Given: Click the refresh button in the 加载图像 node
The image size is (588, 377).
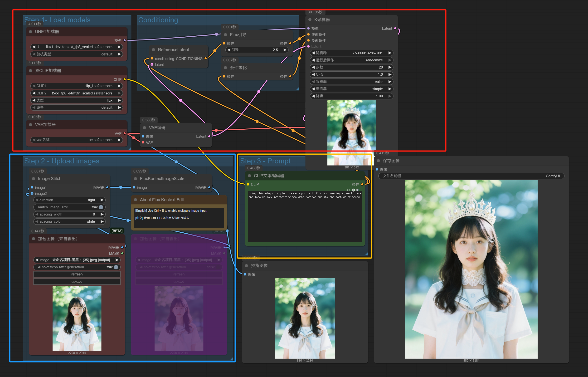Looking at the screenshot, I should (77, 274).
